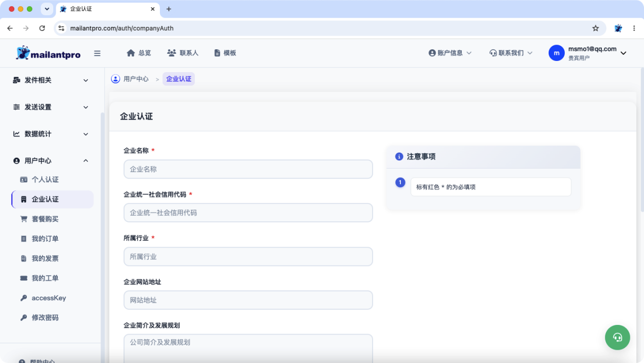Expand the 数据统计 sidebar section

click(51, 134)
